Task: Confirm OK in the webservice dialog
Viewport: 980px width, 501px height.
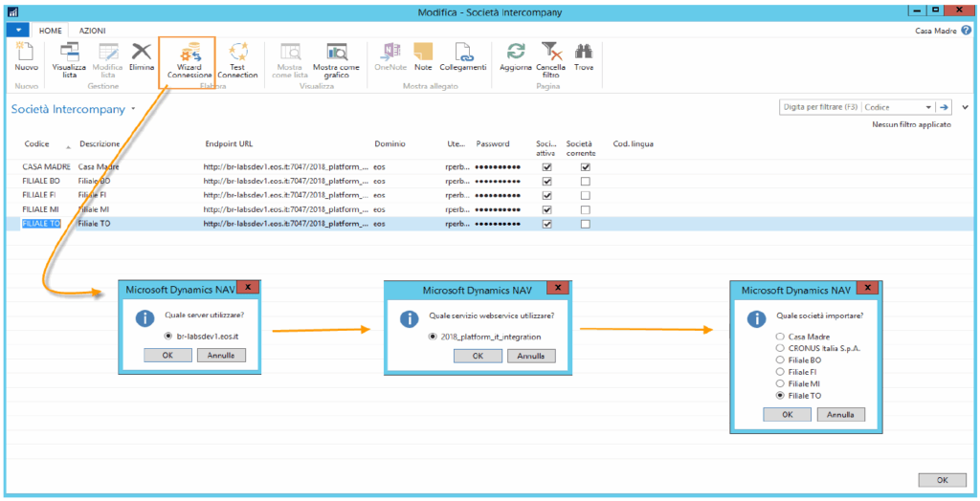Action: click(x=478, y=356)
